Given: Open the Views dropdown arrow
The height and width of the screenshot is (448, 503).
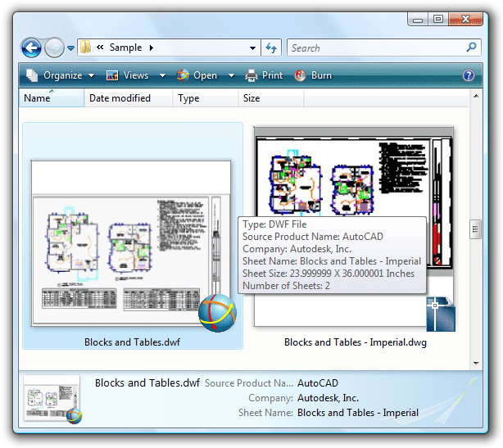Looking at the screenshot, I should click(163, 75).
